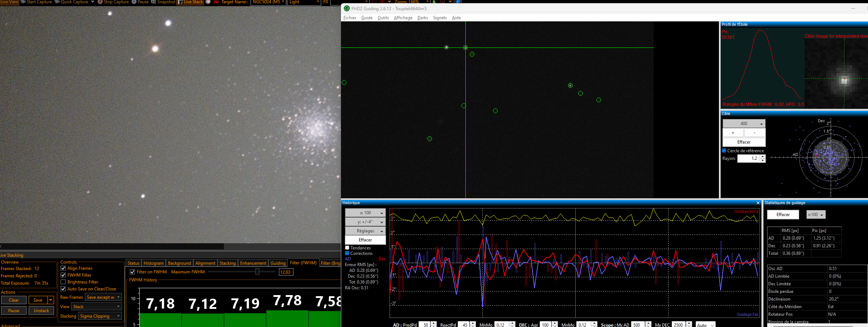Open Affichage menu in PHD2
Viewport: 868px width, 327px height.
tap(403, 18)
